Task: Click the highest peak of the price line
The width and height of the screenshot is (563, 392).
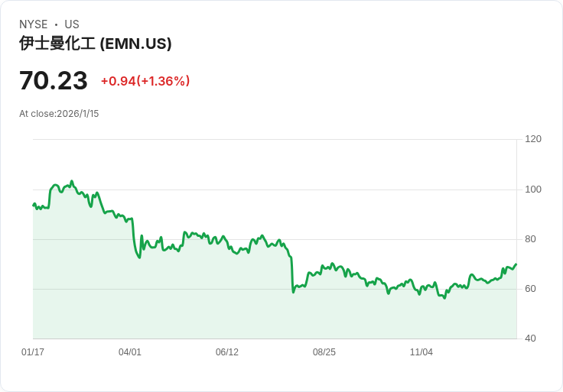Action: [x=72, y=182]
